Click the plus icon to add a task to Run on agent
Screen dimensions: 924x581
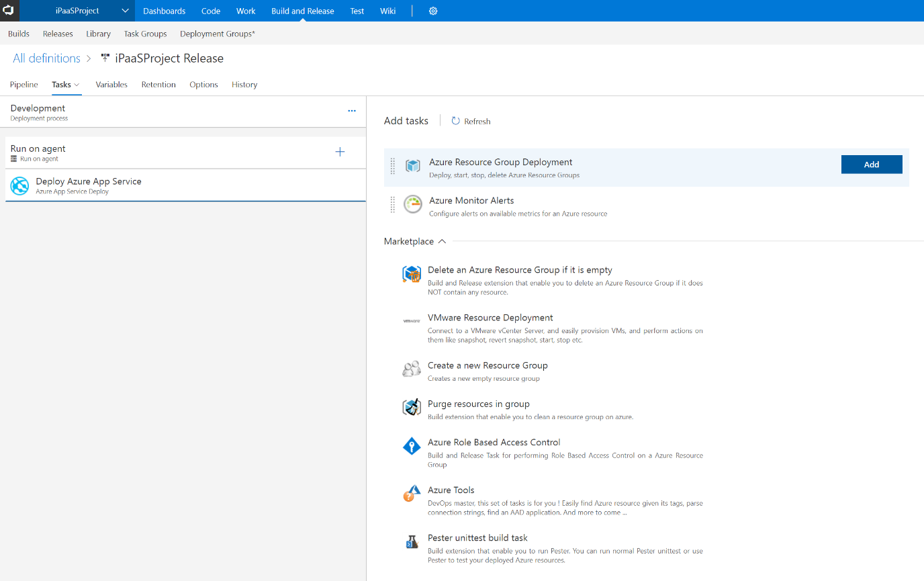pyautogui.click(x=340, y=152)
